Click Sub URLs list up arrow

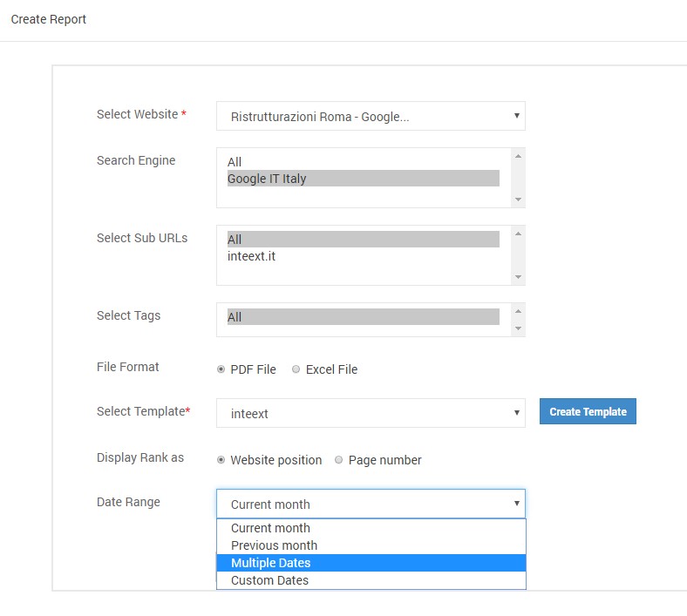pos(519,234)
